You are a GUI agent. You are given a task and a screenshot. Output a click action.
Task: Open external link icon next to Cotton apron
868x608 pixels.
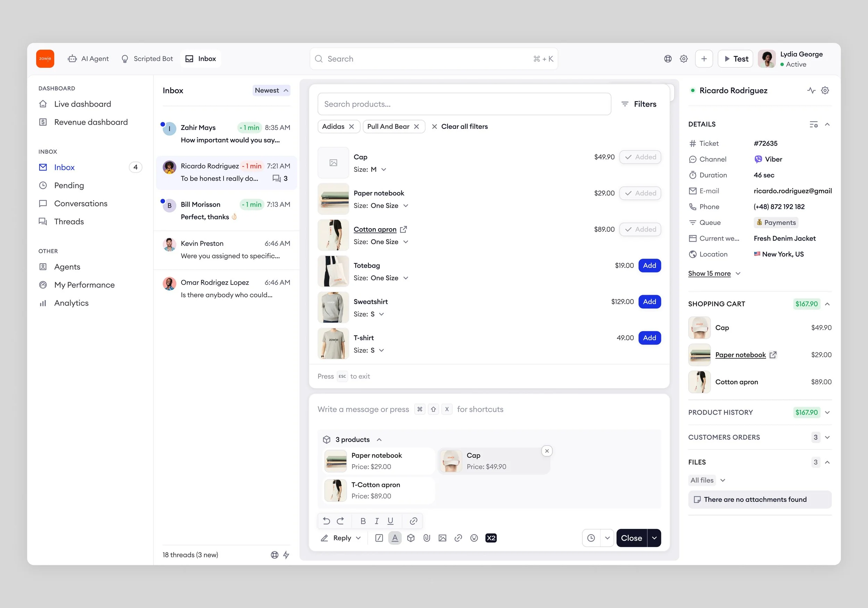click(x=403, y=229)
